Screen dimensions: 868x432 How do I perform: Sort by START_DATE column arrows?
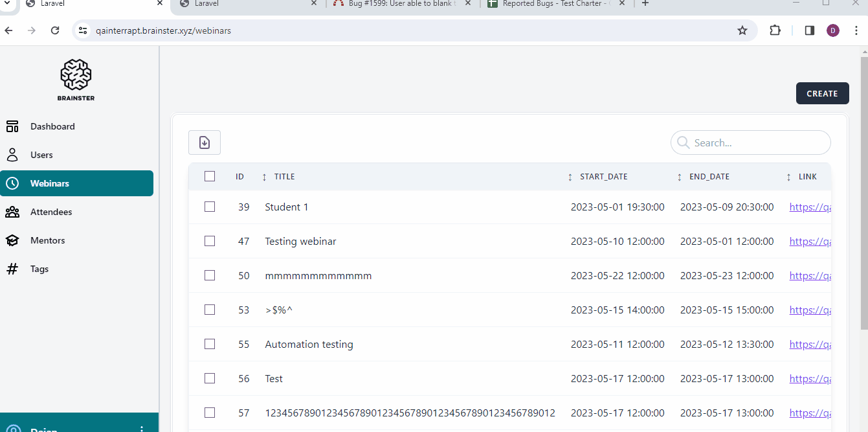pos(570,177)
